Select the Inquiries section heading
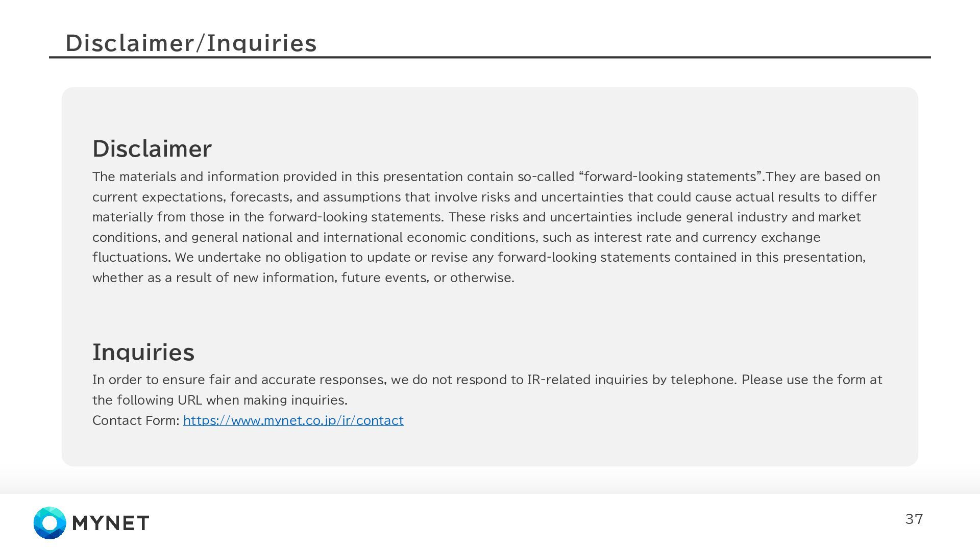The width and height of the screenshot is (980, 551). pos(143,352)
